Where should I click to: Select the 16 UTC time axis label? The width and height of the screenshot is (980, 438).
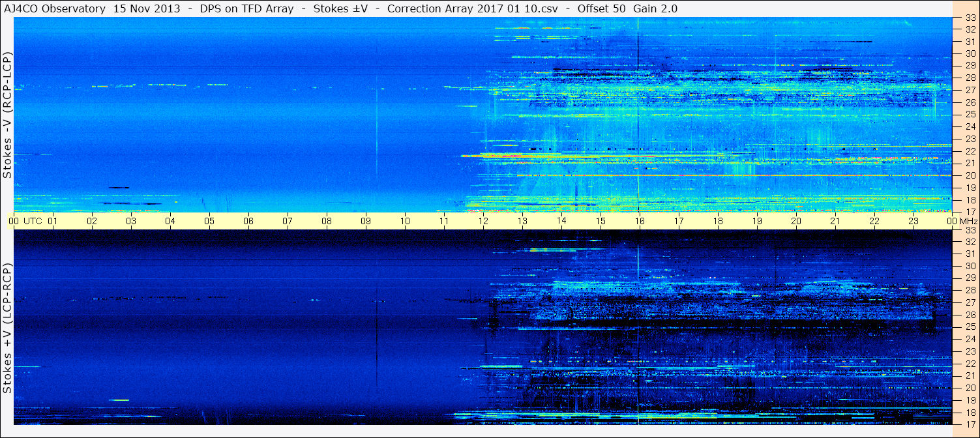(640, 222)
